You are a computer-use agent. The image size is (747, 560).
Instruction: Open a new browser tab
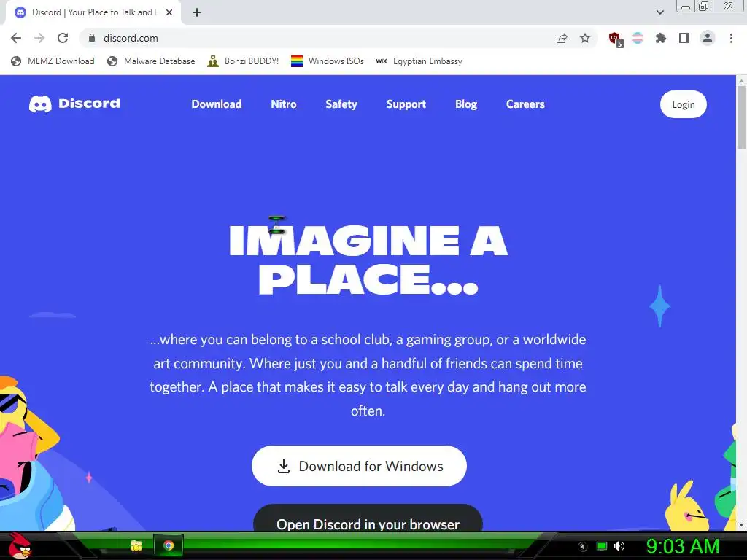pos(197,12)
